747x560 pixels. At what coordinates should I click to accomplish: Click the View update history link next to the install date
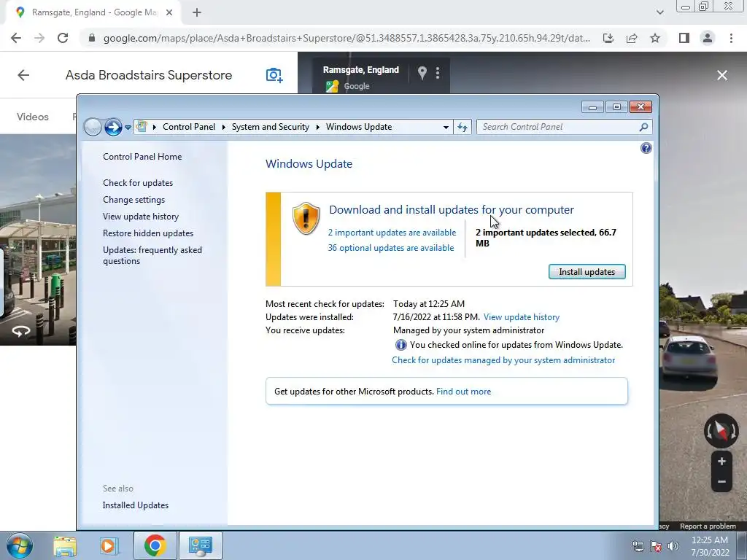pyautogui.click(x=521, y=317)
